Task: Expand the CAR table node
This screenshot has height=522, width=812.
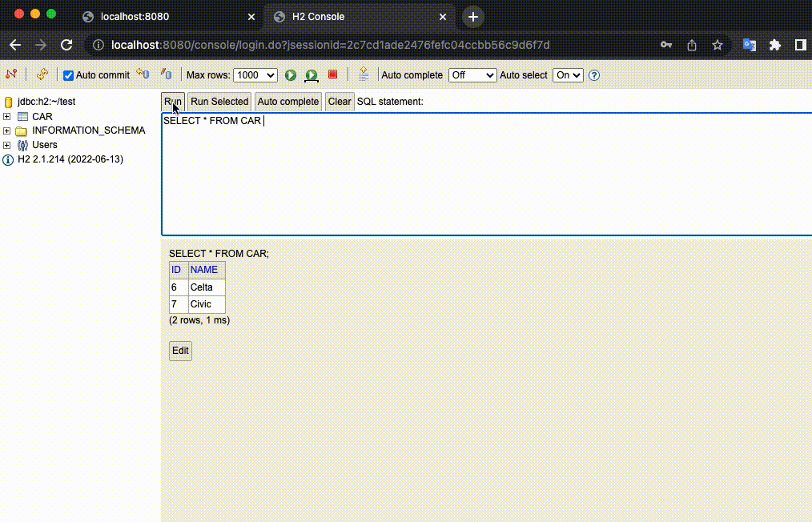Action: 6,117
